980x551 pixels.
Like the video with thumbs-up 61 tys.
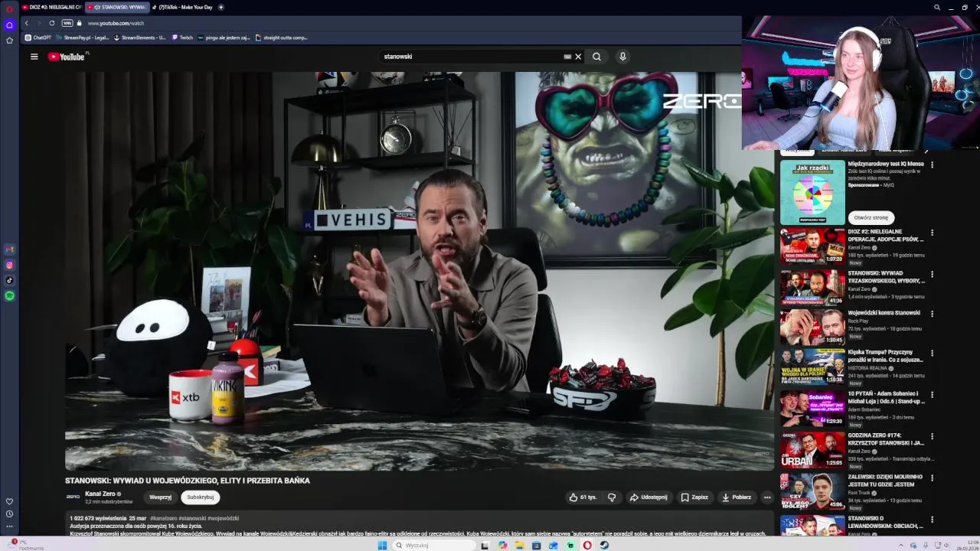click(583, 497)
